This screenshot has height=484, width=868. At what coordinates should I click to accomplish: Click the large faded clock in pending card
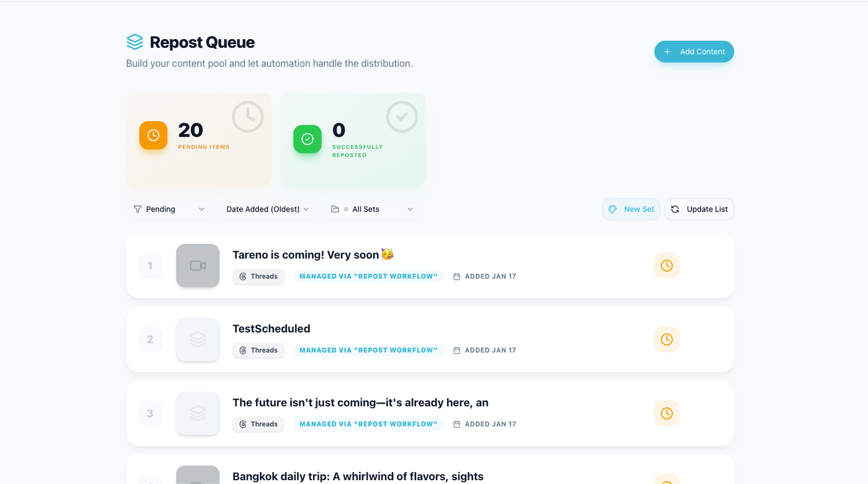[247, 117]
